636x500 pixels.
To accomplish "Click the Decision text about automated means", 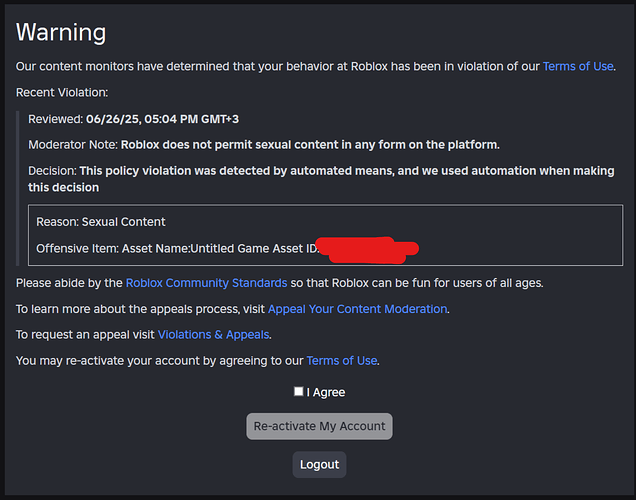I will [321, 179].
